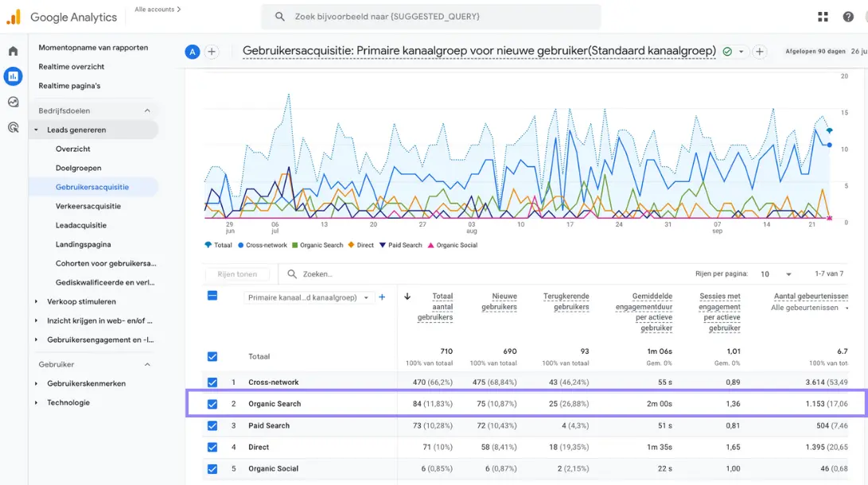Deselect the Organic Search row checkbox

[x=212, y=404]
